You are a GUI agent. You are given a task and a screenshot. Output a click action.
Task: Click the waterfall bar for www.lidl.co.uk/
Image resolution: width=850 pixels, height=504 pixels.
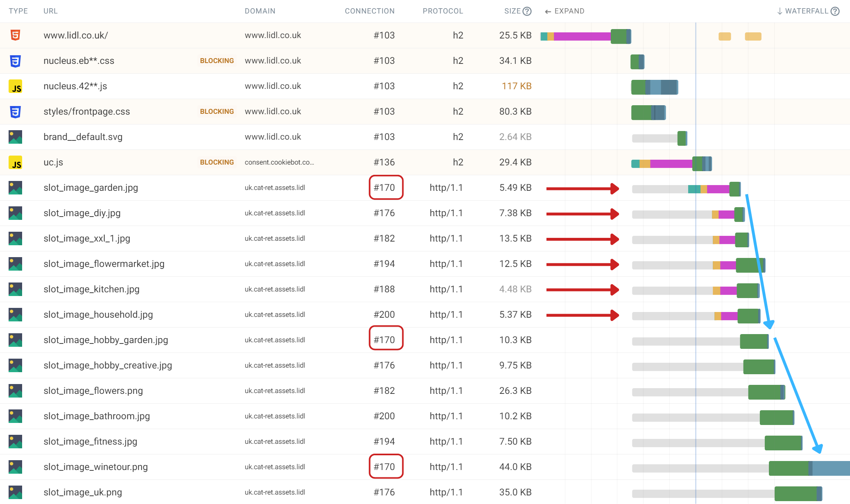pos(586,36)
